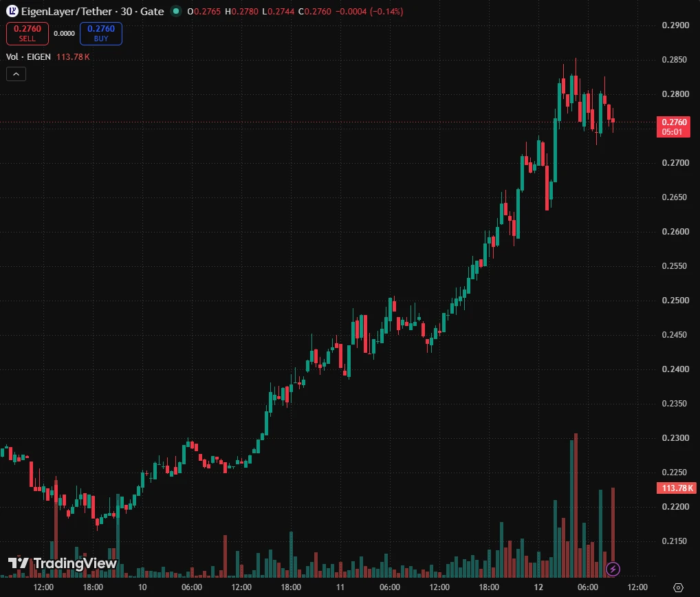
Task: Click the open value O0.2765 in the header
Action: pyautogui.click(x=204, y=11)
